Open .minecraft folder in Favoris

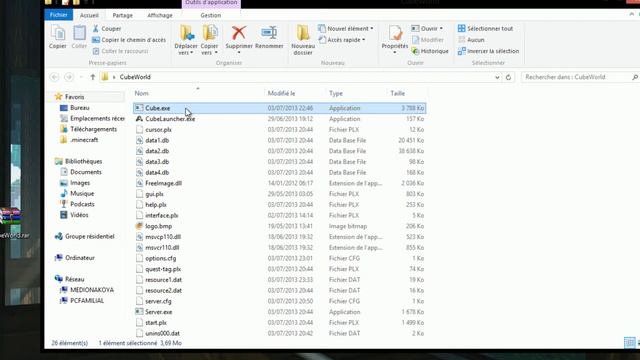(x=84, y=140)
